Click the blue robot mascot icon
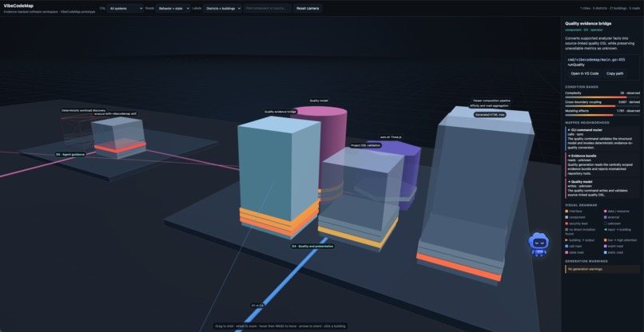Viewport: 644px width, 332px height. [x=538, y=244]
